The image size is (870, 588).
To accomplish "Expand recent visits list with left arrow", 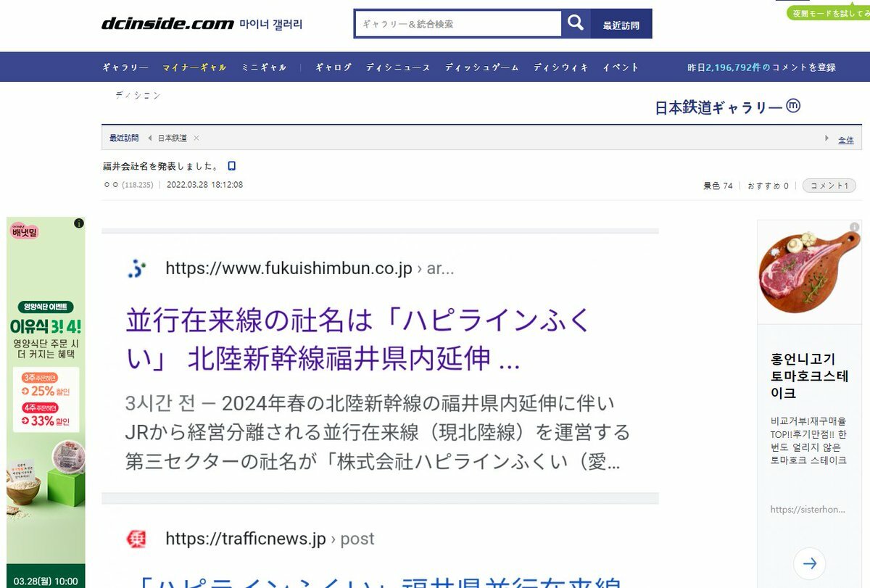I will coord(149,138).
